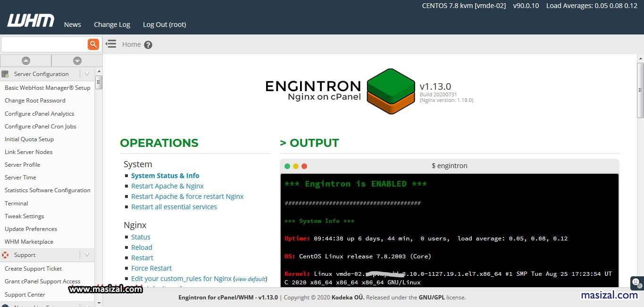
Task: Open Basic WebHost Manager Setup
Action: tap(47, 88)
